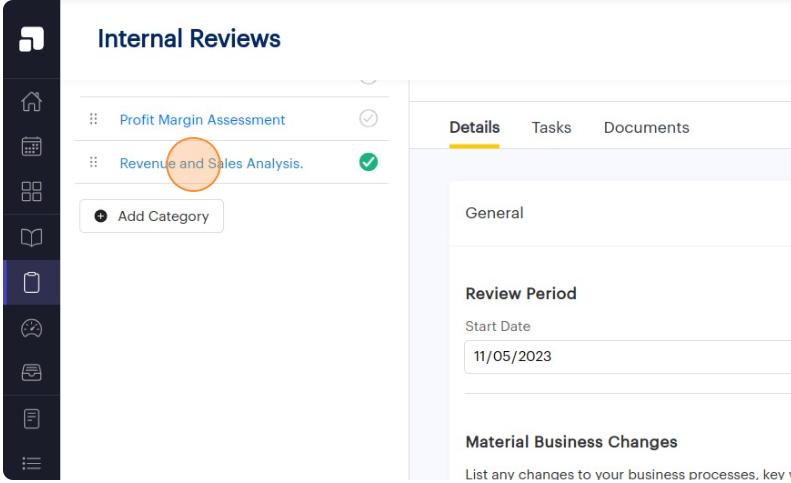791x483 pixels.
Task: Click the Revenue and Sales Analysis drag handle
Action: [93, 162]
